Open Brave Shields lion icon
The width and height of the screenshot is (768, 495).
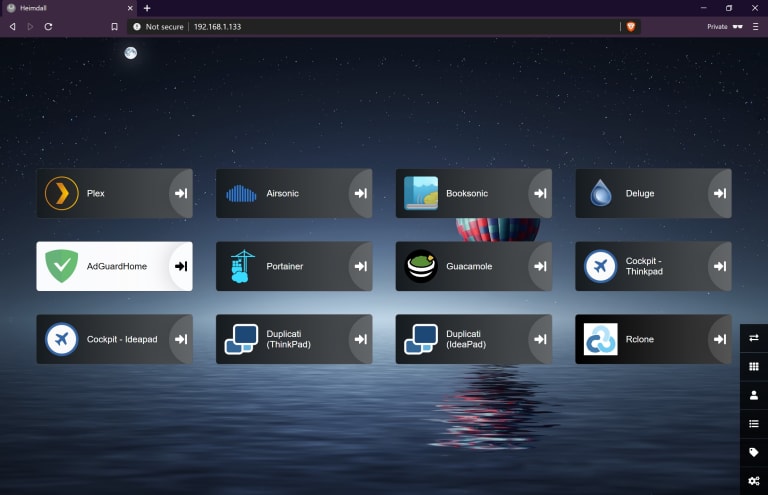click(x=631, y=26)
